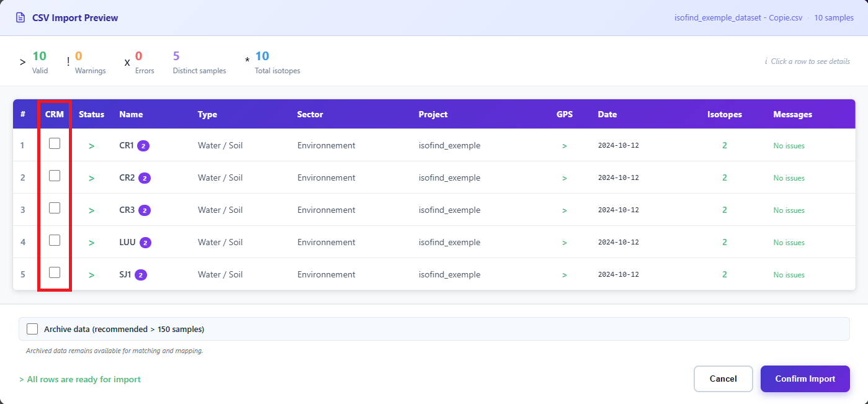Click the green Valid status icon
The height and width of the screenshot is (404, 868).
[x=22, y=61]
